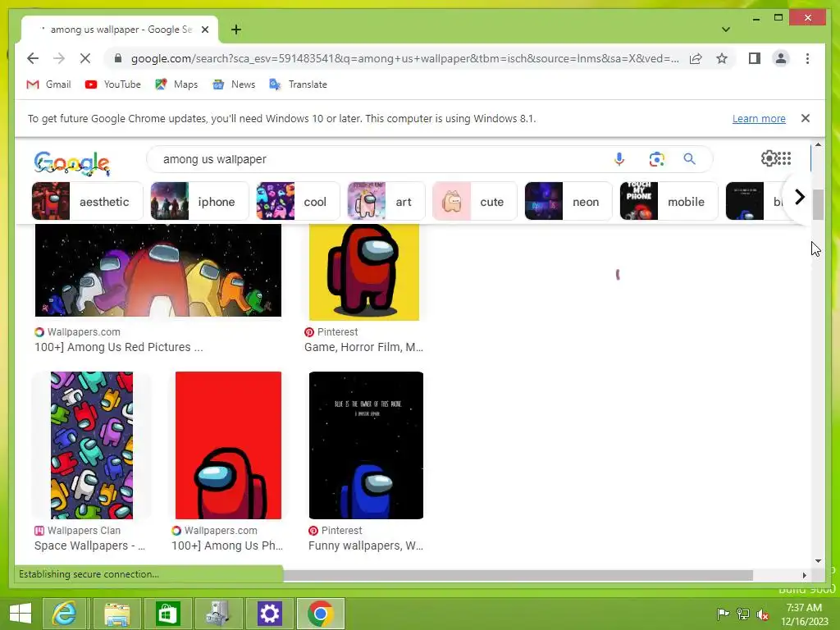840x630 pixels.
Task: Open Translate bookmark
Action: click(x=298, y=84)
